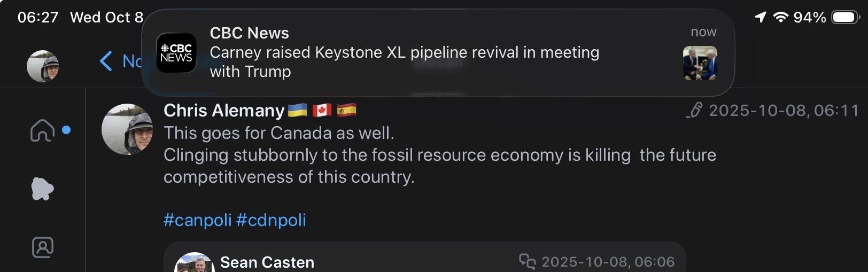Open the #canpoli hashtag
Image resolution: width=868 pixels, height=272 pixels.
(x=197, y=220)
